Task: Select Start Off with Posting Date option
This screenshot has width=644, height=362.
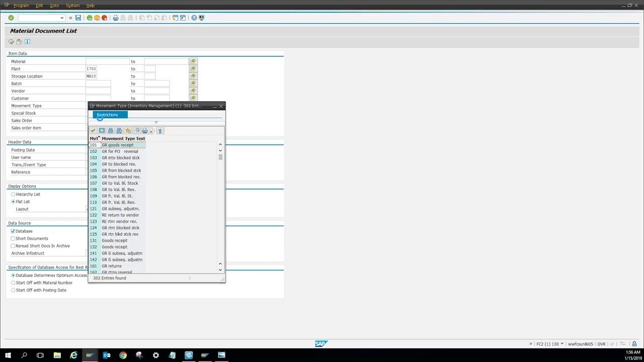Action: [13, 290]
